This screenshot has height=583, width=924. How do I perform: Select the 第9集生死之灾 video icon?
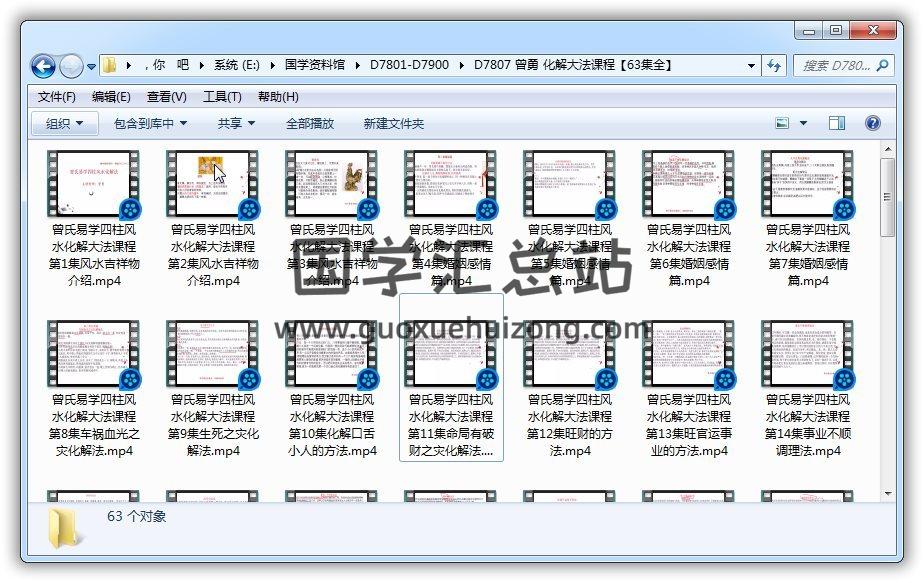213,354
